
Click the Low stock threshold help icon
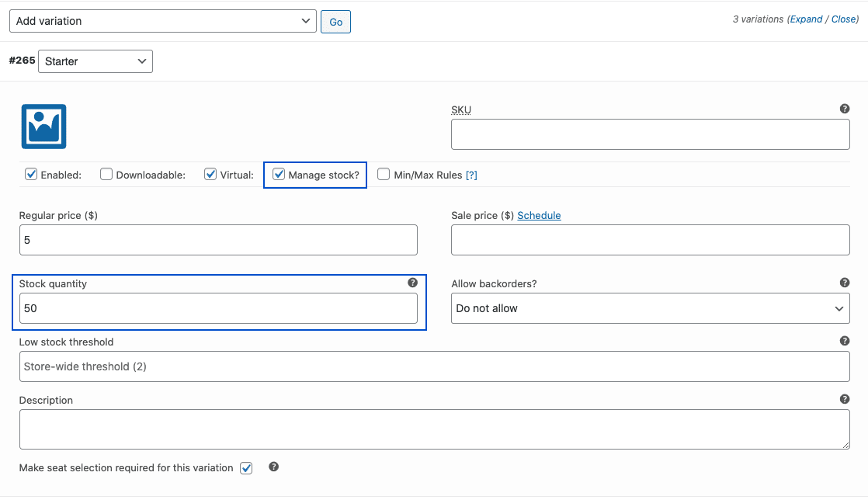coord(845,340)
